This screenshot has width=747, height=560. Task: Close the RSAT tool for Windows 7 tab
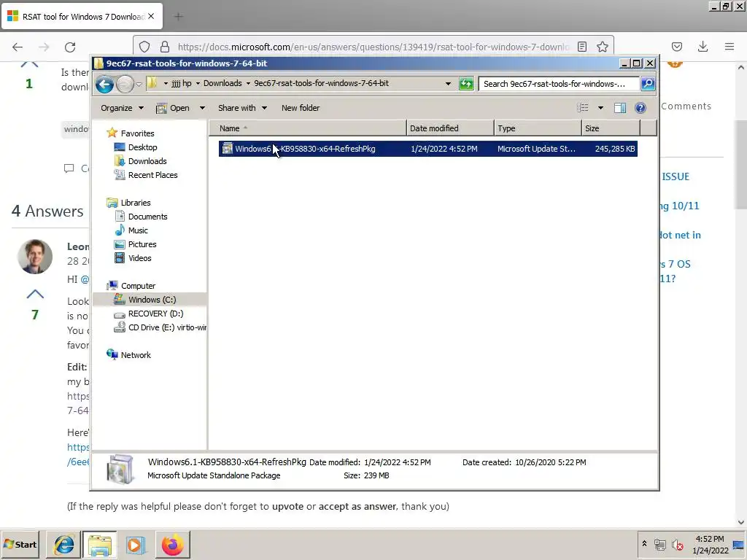151,16
